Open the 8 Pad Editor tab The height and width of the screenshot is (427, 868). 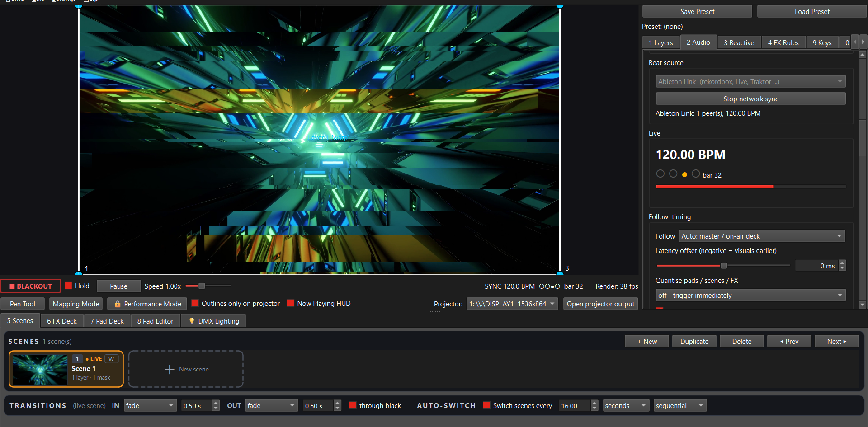pos(155,321)
